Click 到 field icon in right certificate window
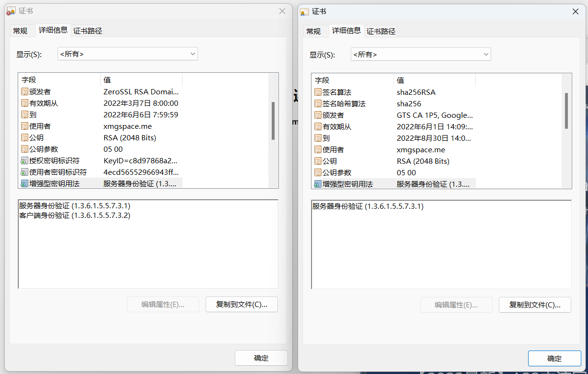588x374 pixels. coord(318,138)
